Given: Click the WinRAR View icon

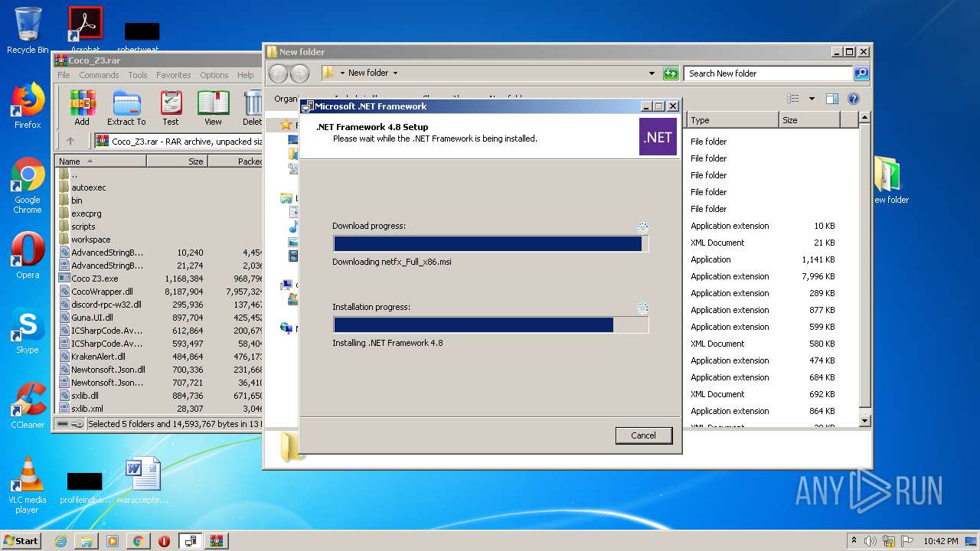Looking at the screenshot, I should [213, 108].
